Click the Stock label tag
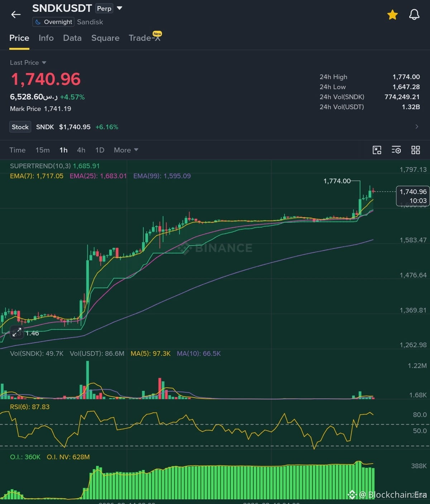Viewport: 430px width, 504px height. pos(20,127)
